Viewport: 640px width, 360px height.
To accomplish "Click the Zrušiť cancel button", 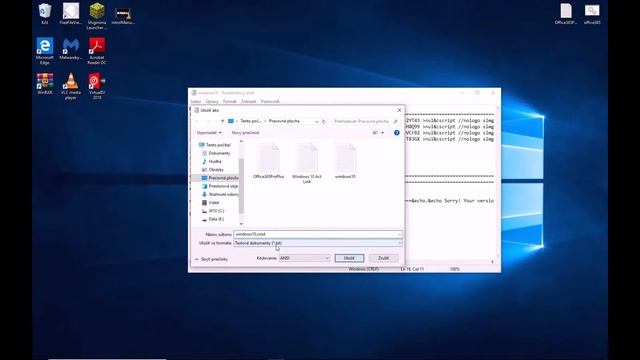I will point(383,258).
